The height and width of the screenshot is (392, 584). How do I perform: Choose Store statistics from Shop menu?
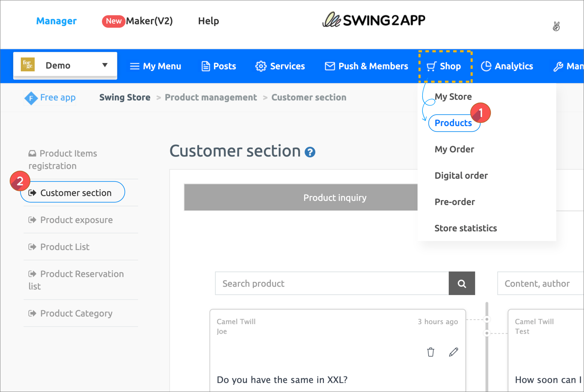(466, 228)
